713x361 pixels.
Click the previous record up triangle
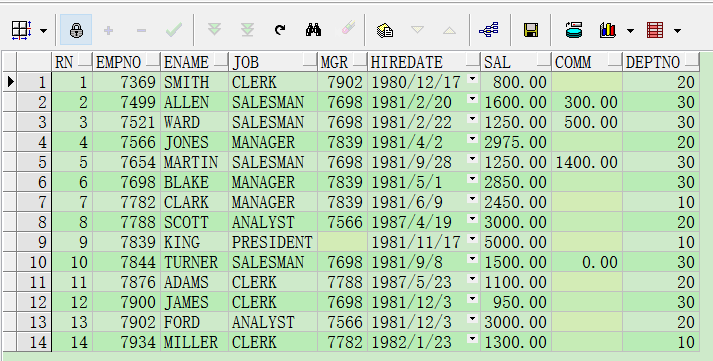449,30
